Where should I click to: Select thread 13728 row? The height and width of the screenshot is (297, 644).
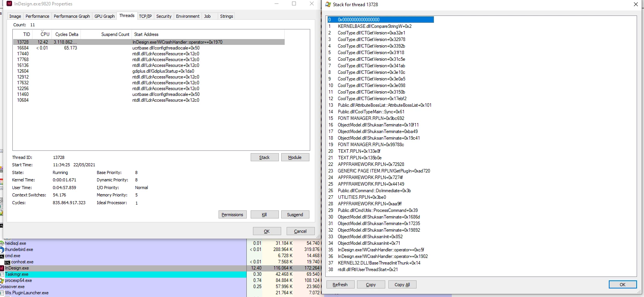[x=149, y=42]
